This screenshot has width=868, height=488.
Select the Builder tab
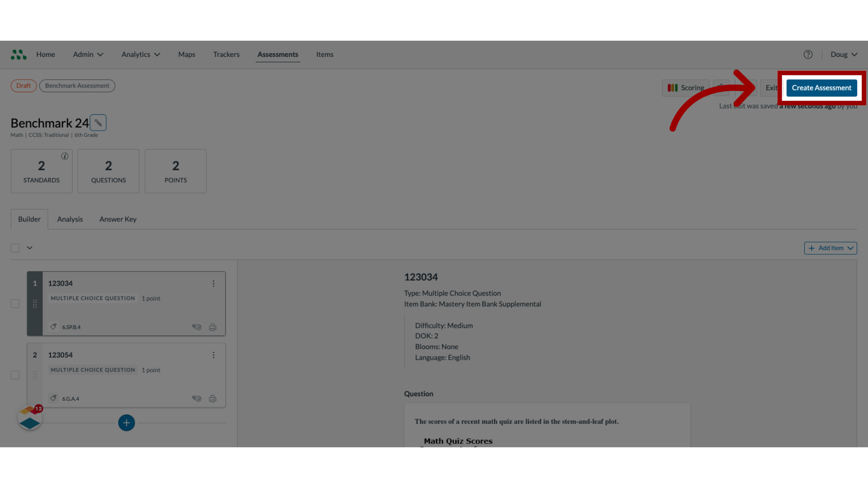coord(29,219)
